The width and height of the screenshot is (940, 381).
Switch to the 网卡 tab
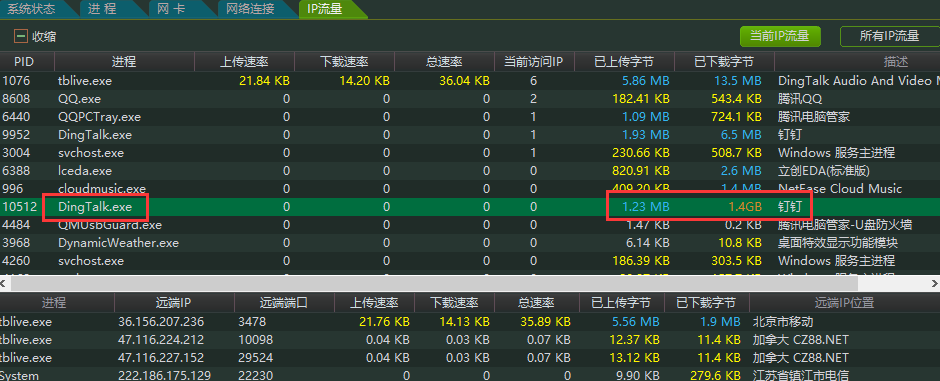click(x=171, y=8)
